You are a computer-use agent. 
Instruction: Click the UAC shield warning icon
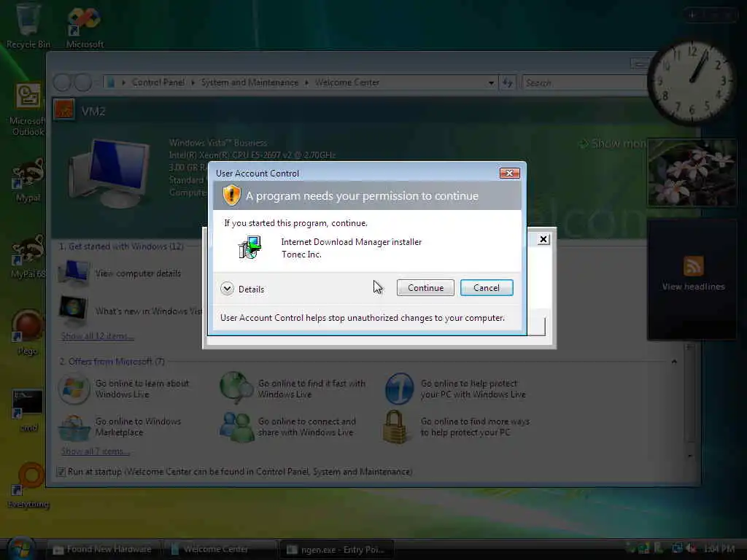coord(231,195)
